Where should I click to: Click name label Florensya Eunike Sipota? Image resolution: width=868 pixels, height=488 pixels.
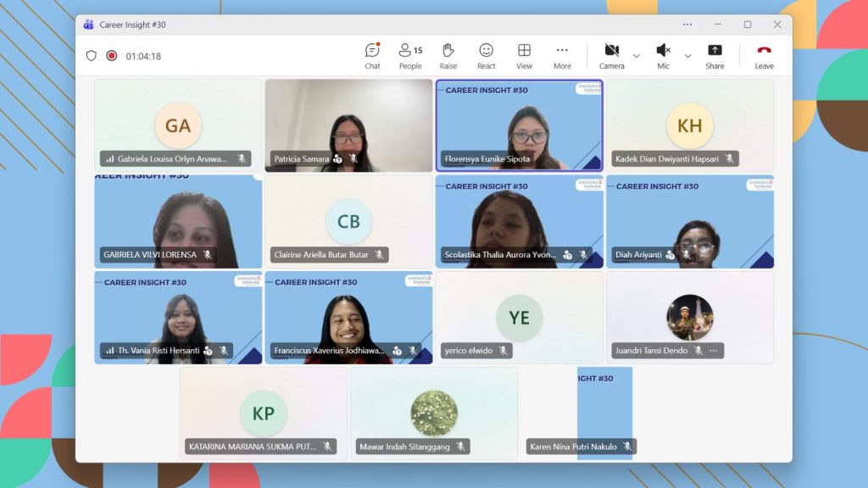point(487,158)
